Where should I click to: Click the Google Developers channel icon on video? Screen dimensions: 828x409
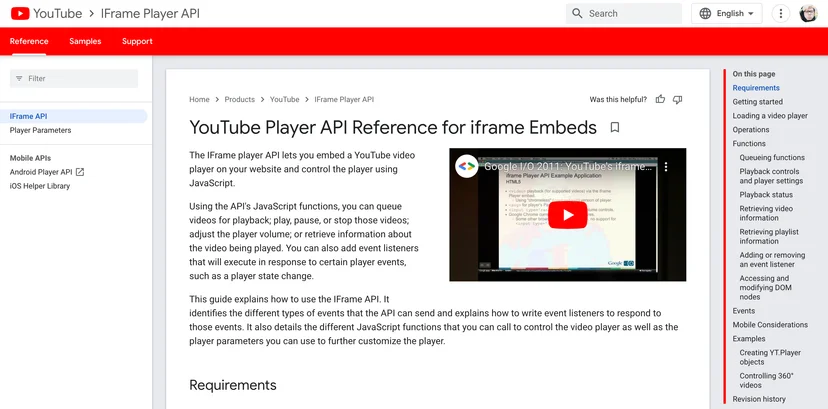point(466,166)
